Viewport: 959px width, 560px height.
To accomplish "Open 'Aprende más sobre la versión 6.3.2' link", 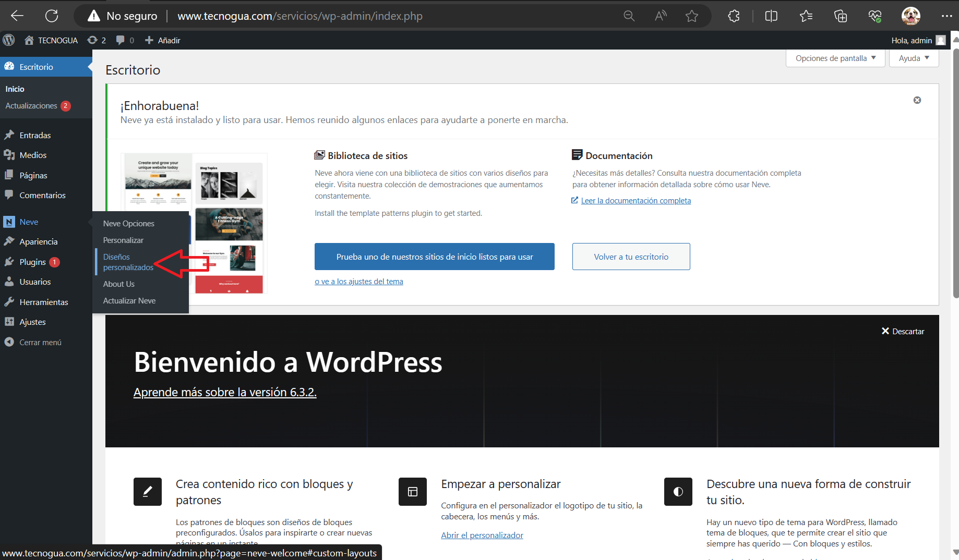I will pos(225,392).
